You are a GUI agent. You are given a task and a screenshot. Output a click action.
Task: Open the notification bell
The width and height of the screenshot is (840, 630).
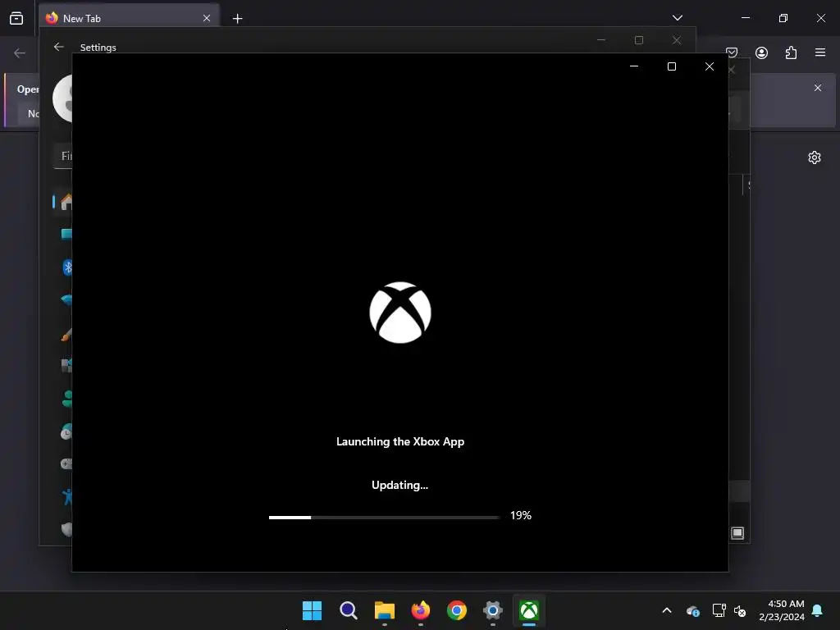[x=818, y=610]
